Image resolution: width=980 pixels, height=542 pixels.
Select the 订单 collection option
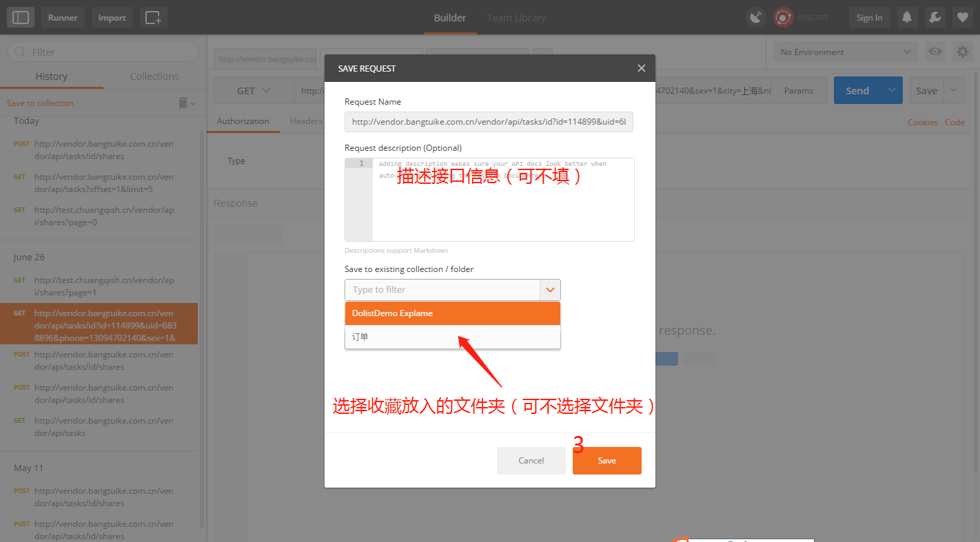(453, 337)
